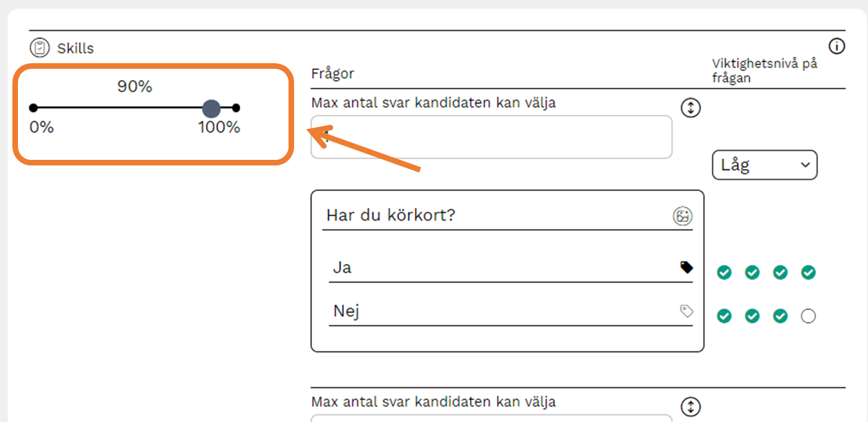This screenshot has height=422, width=868.
Task: Click the "Har du körkort?" question text field
Action: tap(495, 216)
